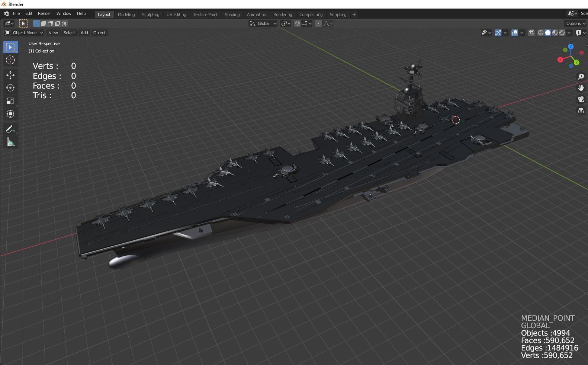Open overlays options dropdown arrow

click(x=522, y=33)
